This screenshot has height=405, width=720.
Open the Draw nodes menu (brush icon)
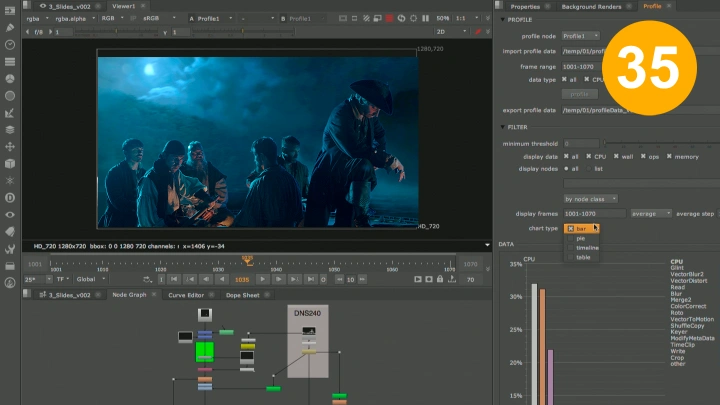10,28
